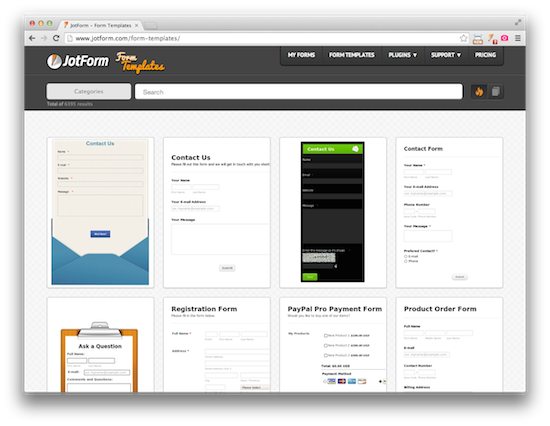Open the PayPal Pro Payment Form template
The image size is (550, 426).
click(x=333, y=345)
